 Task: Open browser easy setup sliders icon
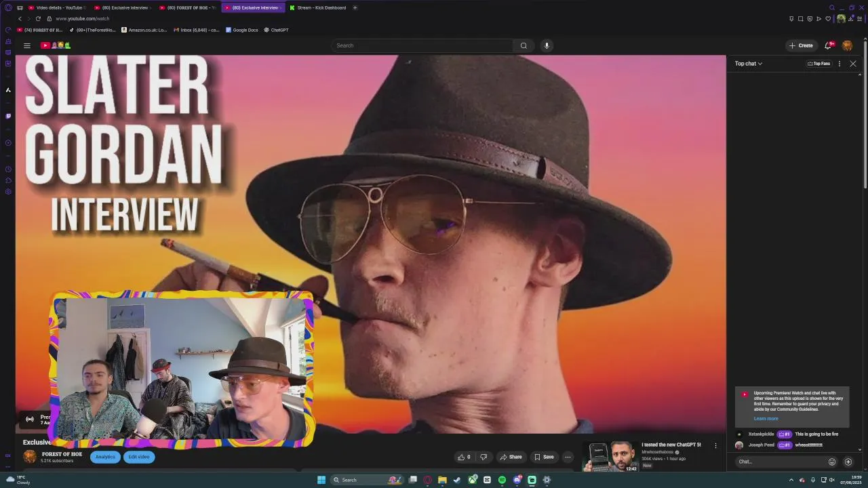(859, 18)
